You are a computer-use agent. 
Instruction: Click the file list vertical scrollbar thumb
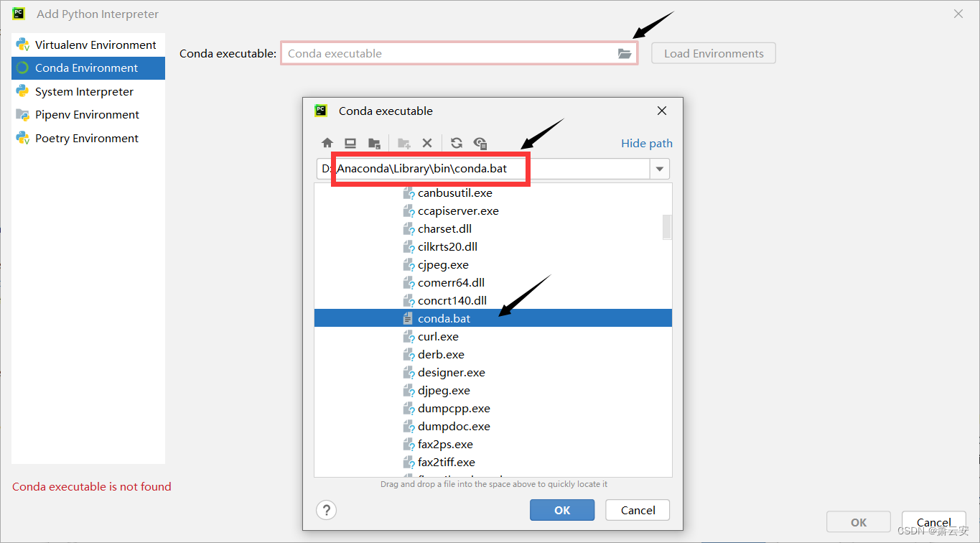tap(667, 227)
